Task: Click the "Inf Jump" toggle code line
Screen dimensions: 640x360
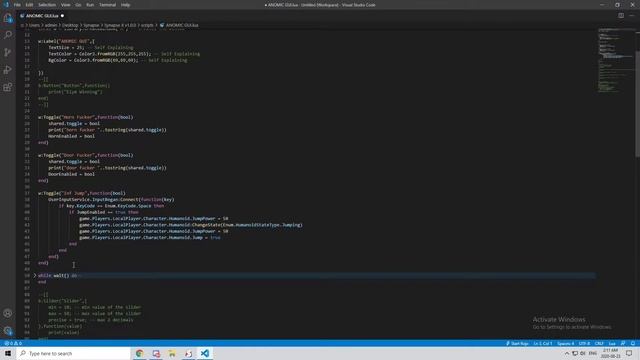Action: tap(82, 193)
